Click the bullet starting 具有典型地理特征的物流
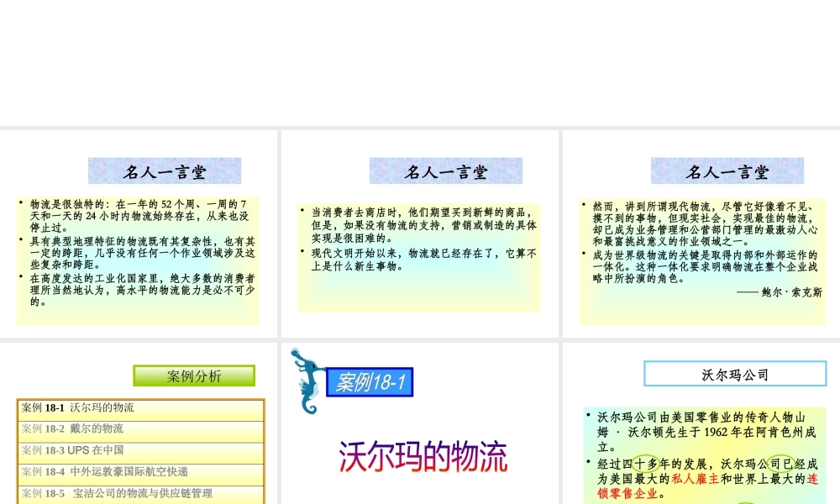Image resolution: width=840 pixels, height=504 pixels. (139, 253)
